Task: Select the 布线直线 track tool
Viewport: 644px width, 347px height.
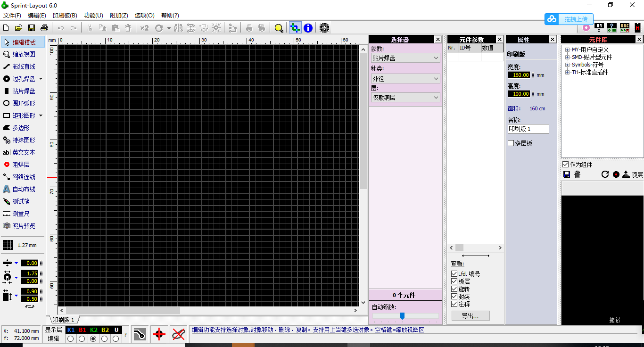Action: (23, 66)
